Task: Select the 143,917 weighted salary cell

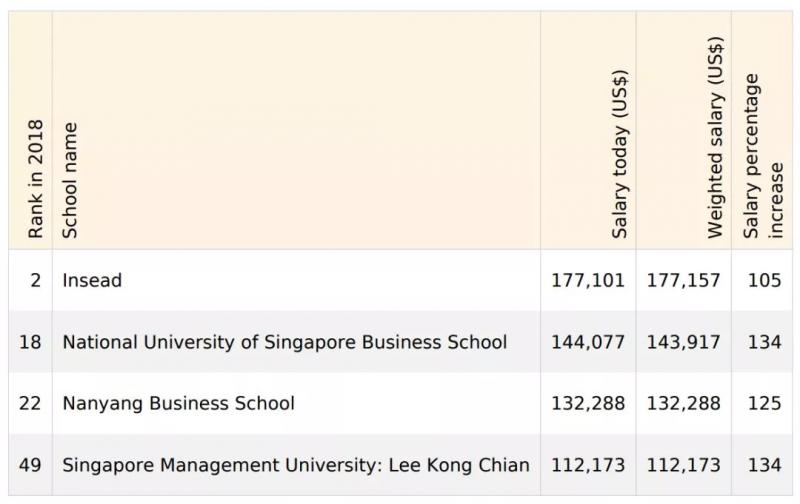Action: [x=683, y=342]
